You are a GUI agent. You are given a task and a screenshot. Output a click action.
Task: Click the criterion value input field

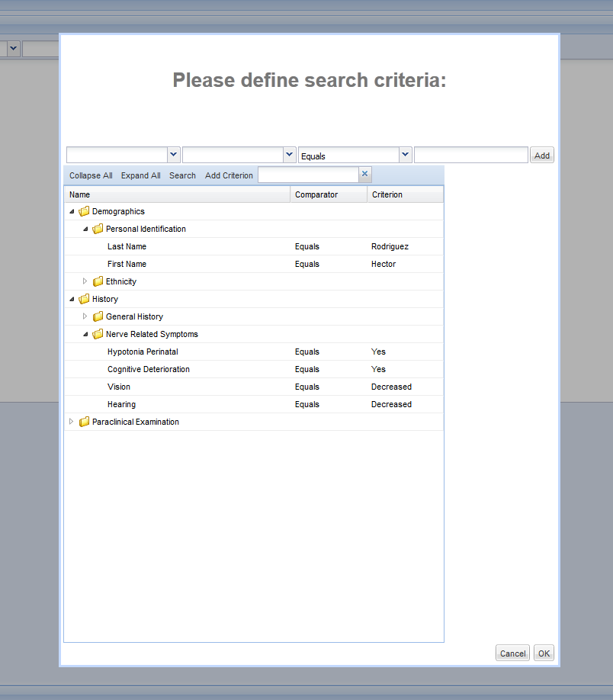pos(471,155)
